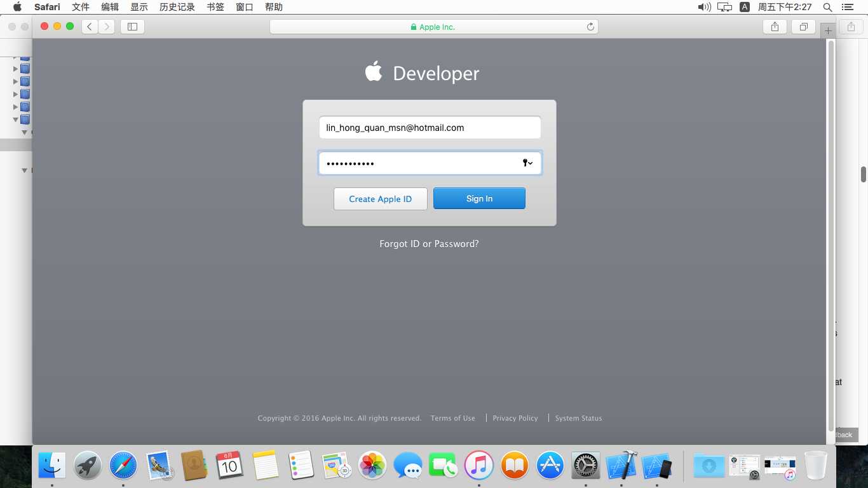The height and width of the screenshot is (488, 868).
Task: Open Xcode hammer icon in the Dock
Action: [x=621, y=466]
